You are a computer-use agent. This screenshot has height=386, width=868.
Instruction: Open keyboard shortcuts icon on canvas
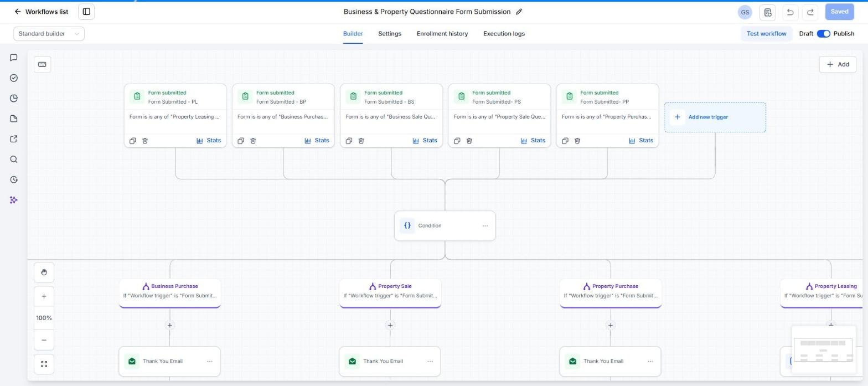(x=42, y=64)
